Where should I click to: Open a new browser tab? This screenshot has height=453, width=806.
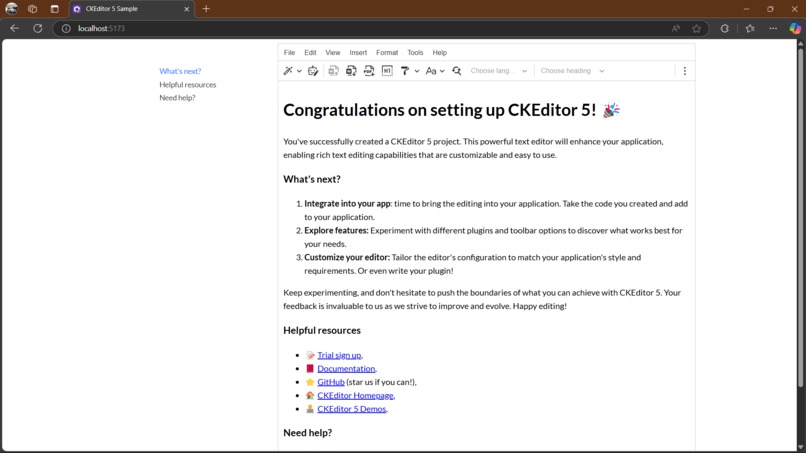tap(206, 9)
